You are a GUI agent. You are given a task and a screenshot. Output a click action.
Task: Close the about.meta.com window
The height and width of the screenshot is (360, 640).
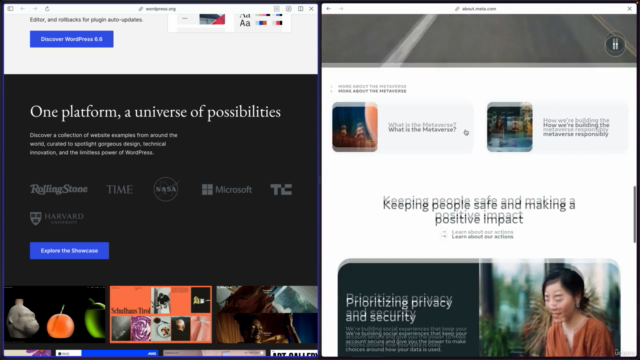click(x=629, y=9)
